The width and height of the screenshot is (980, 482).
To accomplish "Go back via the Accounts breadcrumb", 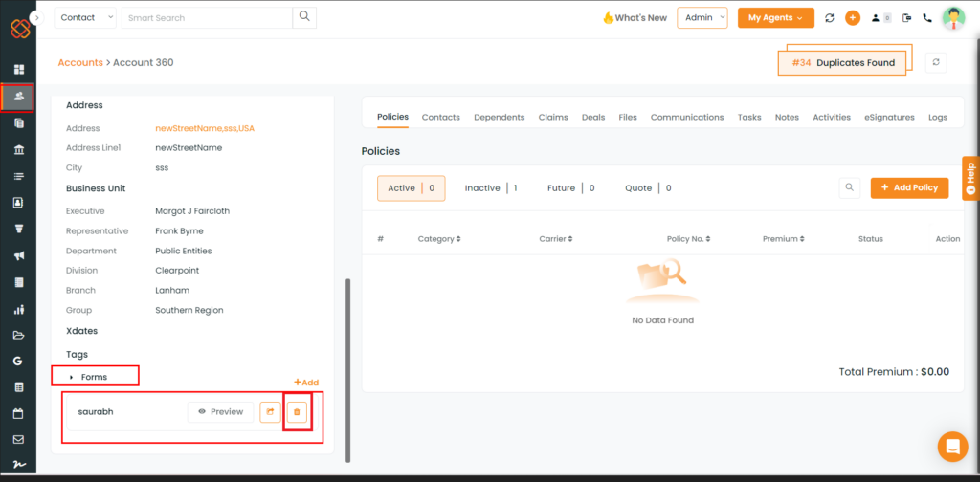I will point(80,62).
